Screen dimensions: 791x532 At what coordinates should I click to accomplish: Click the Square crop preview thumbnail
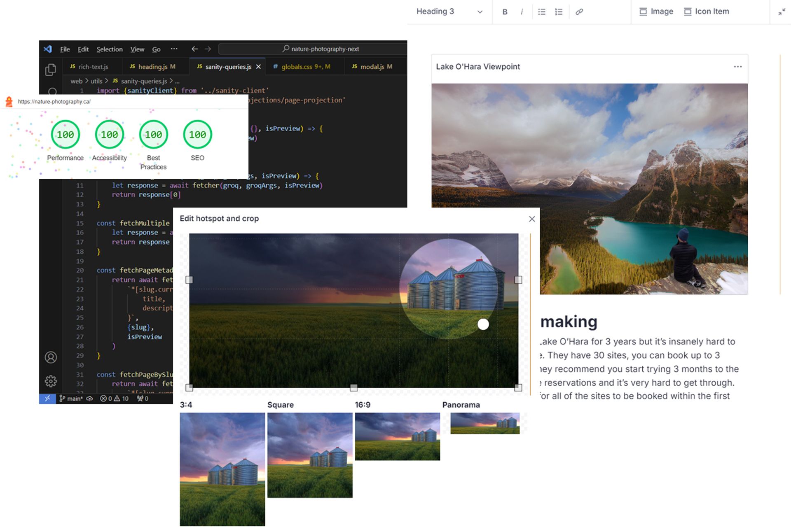click(x=310, y=455)
